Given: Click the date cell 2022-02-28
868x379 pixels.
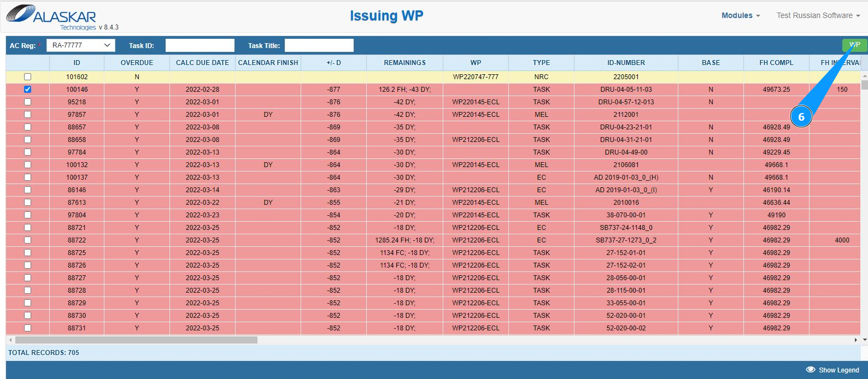Looking at the screenshot, I should [x=203, y=90].
